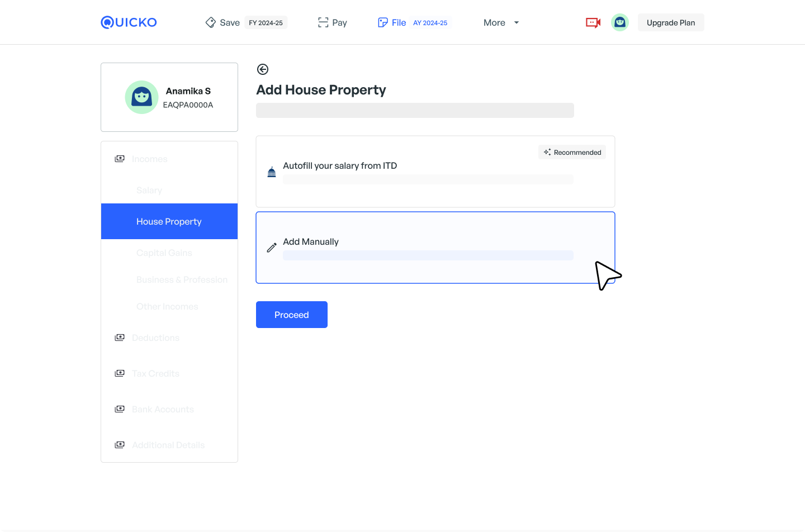The height and width of the screenshot is (532, 805).
Task: Click the back arrow icon
Action: 263,69
